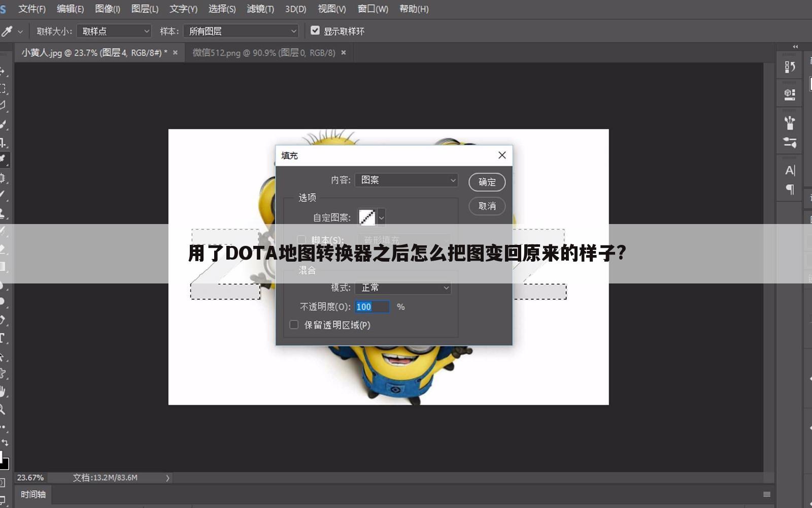The width and height of the screenshot is (812, 508).
Task: Close the 填充 dialog with X
Action: 502,155
